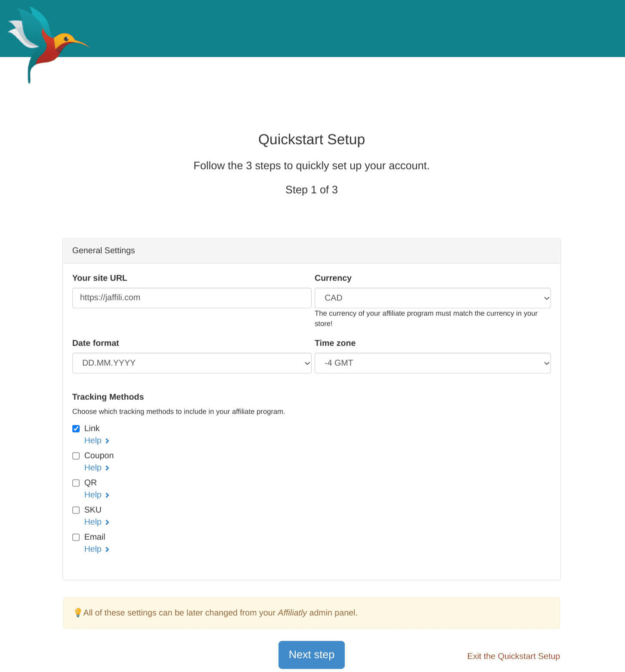Viewport: 625px width, 672px height.
Task: Check the Email tracking checkbox
Action: pos(76,537)
